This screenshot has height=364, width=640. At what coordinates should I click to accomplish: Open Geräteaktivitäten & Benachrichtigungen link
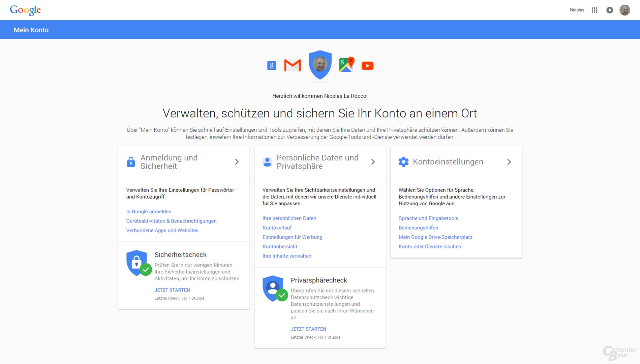(171, 221)
